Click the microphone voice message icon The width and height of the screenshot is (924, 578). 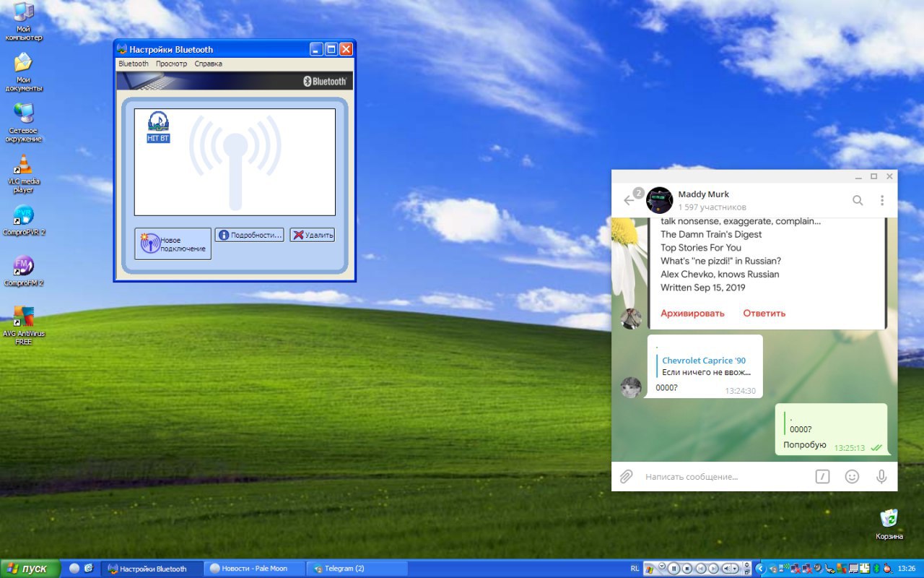(881, 477)
